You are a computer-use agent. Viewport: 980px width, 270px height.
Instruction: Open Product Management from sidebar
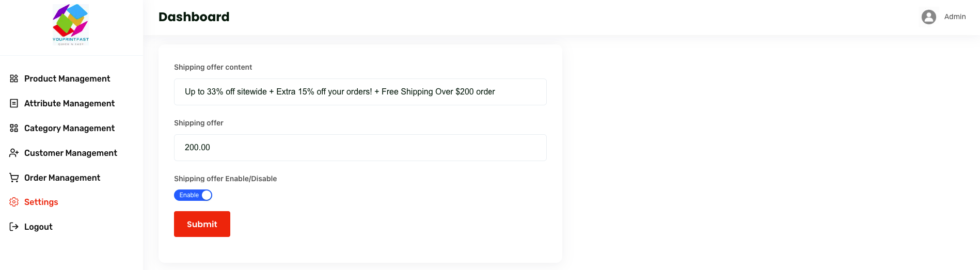[x=67, y=78]
